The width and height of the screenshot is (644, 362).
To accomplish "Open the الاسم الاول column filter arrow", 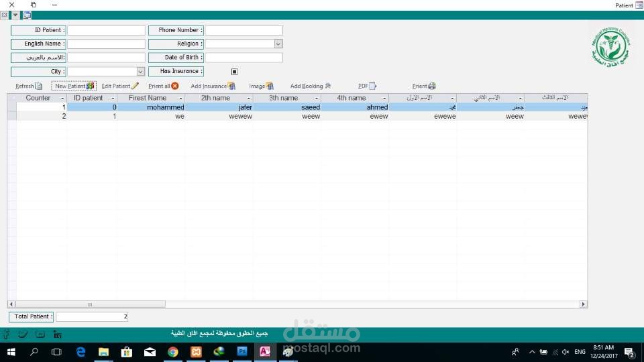I will coord(452,99).
